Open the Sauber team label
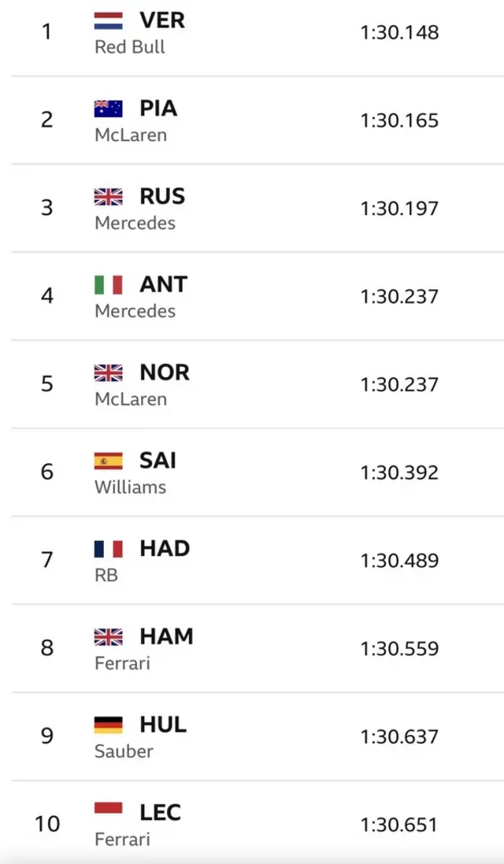The height and width of the screenshot is (864, 504). (124, 751)
